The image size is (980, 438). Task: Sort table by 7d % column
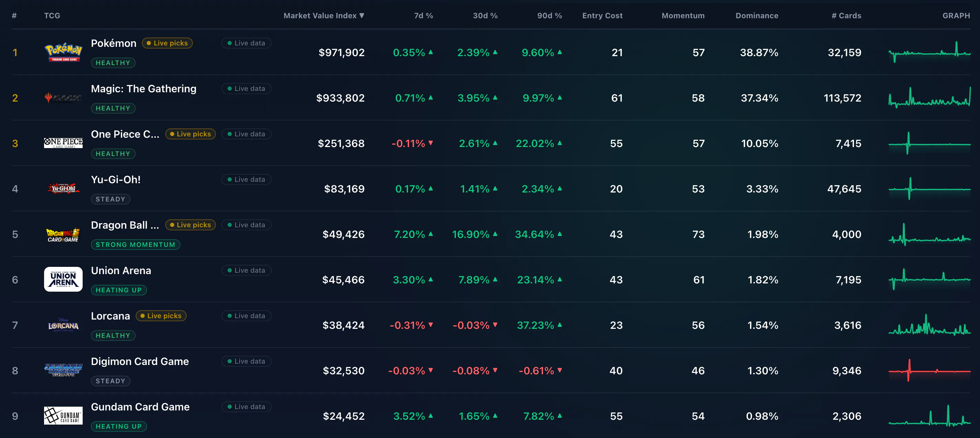424,15
